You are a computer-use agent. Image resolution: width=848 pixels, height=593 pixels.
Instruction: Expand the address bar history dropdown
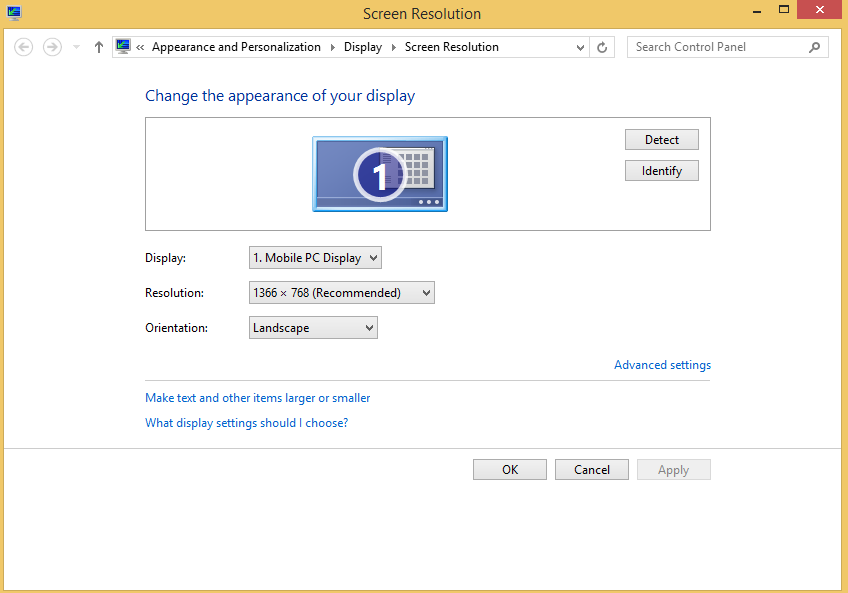[581, 47]
